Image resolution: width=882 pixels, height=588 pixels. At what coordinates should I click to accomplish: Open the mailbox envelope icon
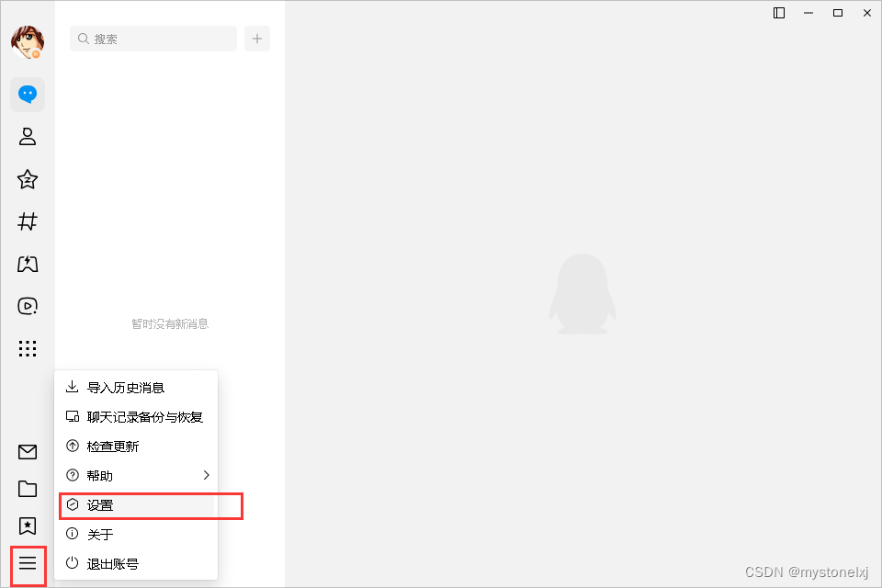pos(28,452)
